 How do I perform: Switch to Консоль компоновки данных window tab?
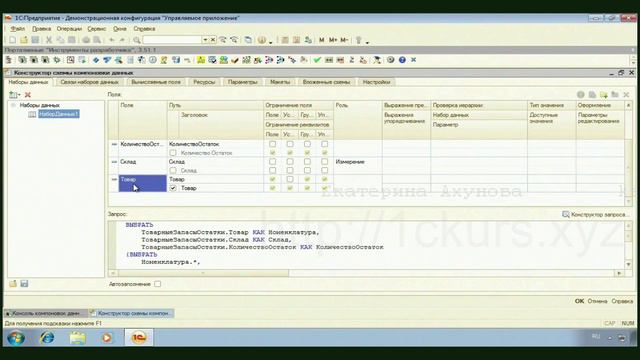[45, 313]
